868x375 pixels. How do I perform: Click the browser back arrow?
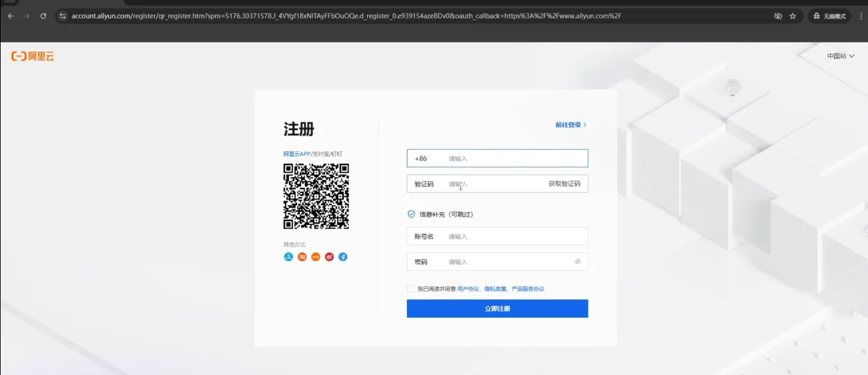point(10,16)
